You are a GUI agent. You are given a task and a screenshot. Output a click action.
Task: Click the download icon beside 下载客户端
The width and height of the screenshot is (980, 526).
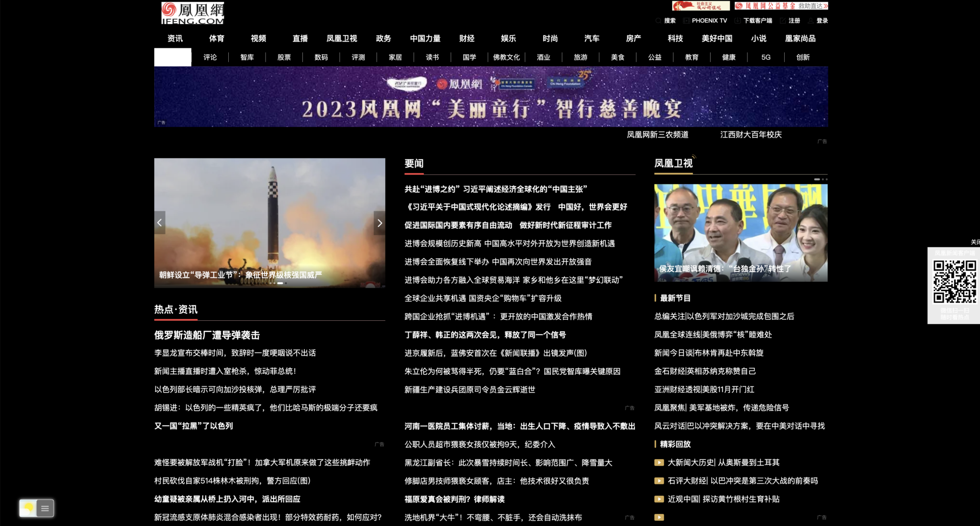click(737, 21)
